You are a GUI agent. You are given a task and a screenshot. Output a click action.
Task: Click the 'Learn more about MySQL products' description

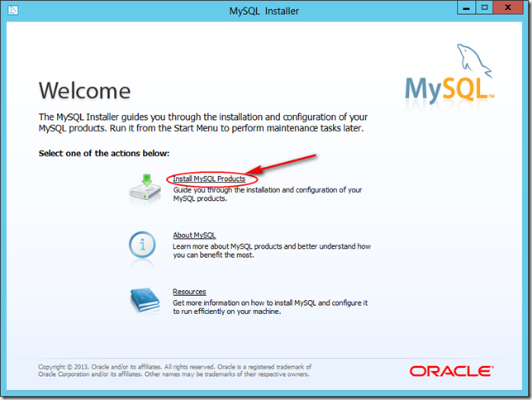(272, 250)
